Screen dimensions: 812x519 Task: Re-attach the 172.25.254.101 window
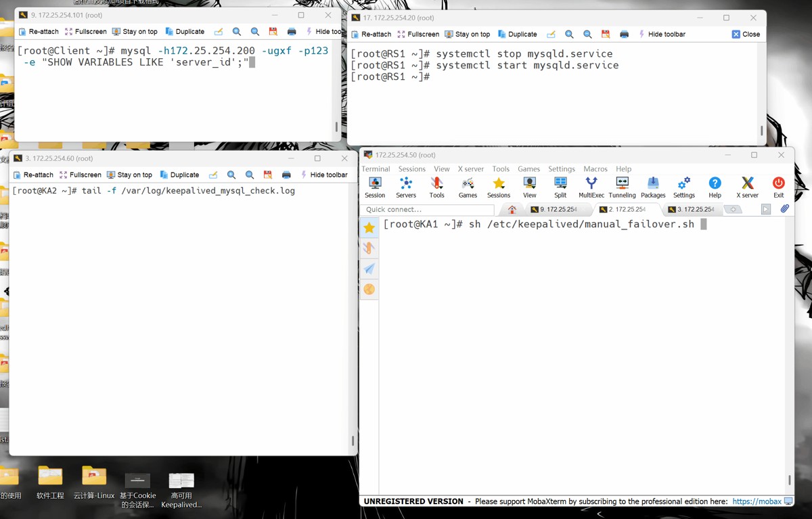pos(39,32)
